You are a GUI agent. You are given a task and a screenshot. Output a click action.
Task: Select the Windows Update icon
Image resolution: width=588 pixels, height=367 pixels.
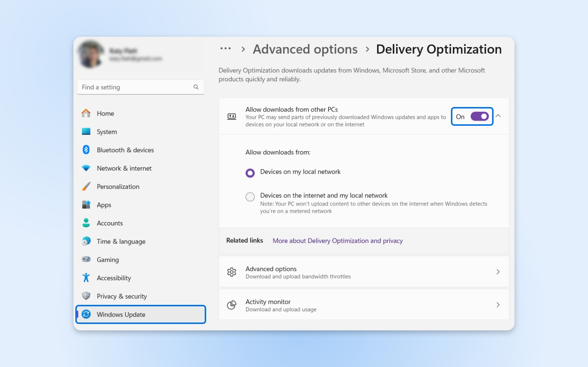[x=87, y=314]
